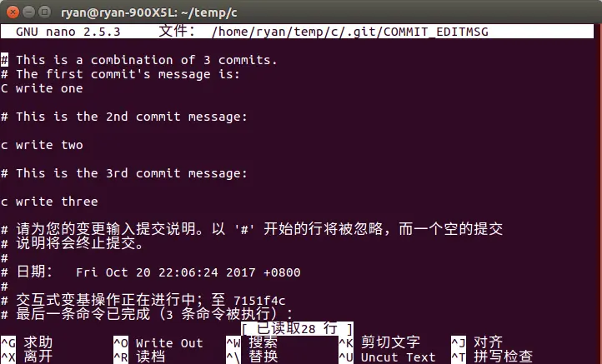Click the ^T 拼写检查 spell check shortcut
The width and height of the screenshot is (602, 364).
tap(492, 357)
